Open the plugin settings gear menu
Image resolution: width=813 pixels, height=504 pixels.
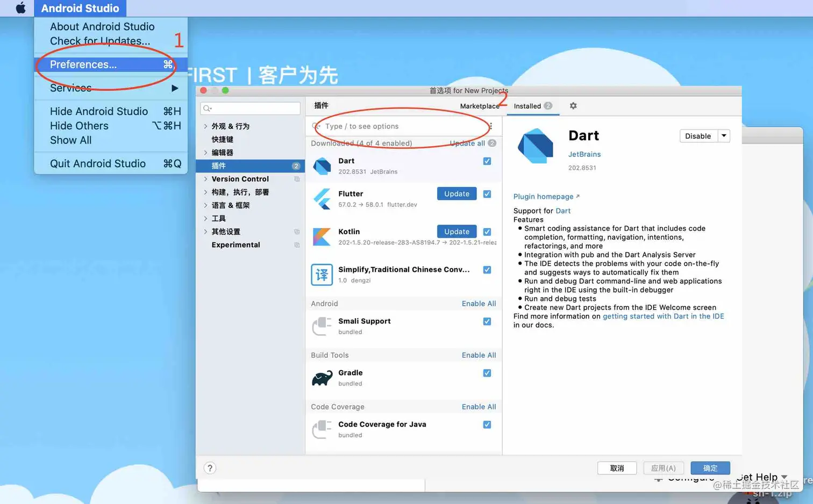[x=573, y=106]
